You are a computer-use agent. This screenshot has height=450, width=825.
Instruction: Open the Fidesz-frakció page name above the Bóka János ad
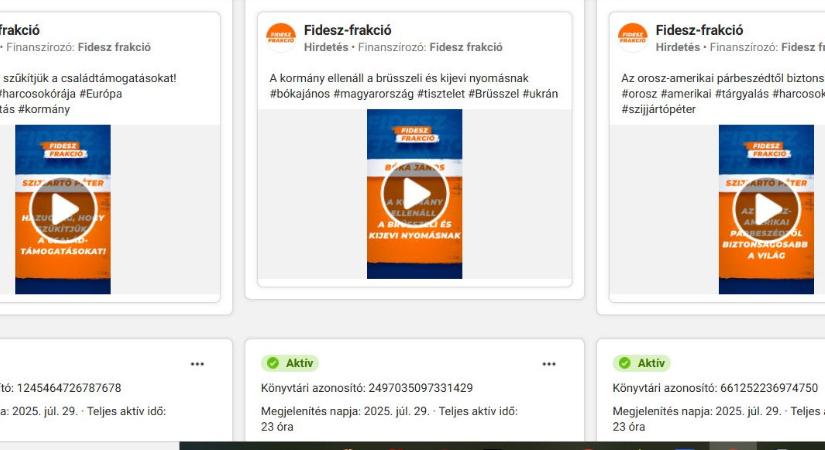point(348,30)
